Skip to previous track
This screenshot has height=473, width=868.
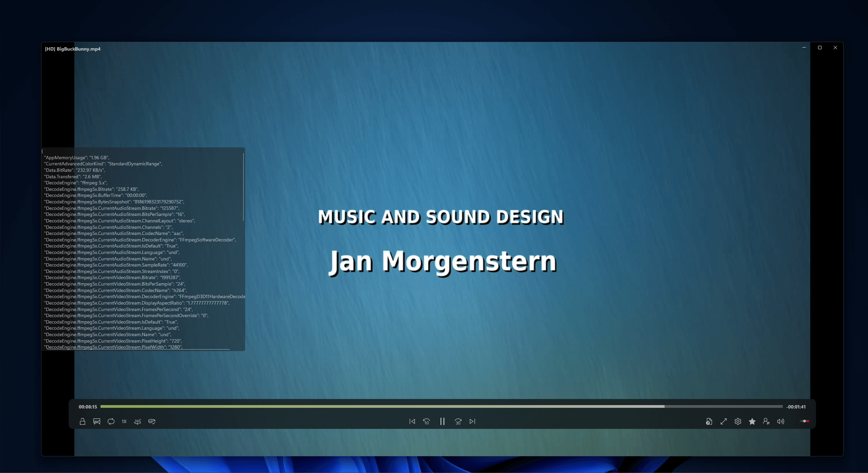click(x=412, y=421)
